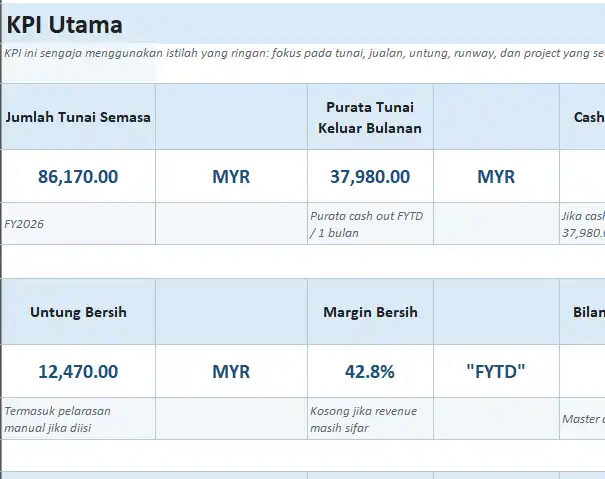Screen dimensions: 605x479
Task: Select the Untung Bersih header cell
Action: point(78,312)
